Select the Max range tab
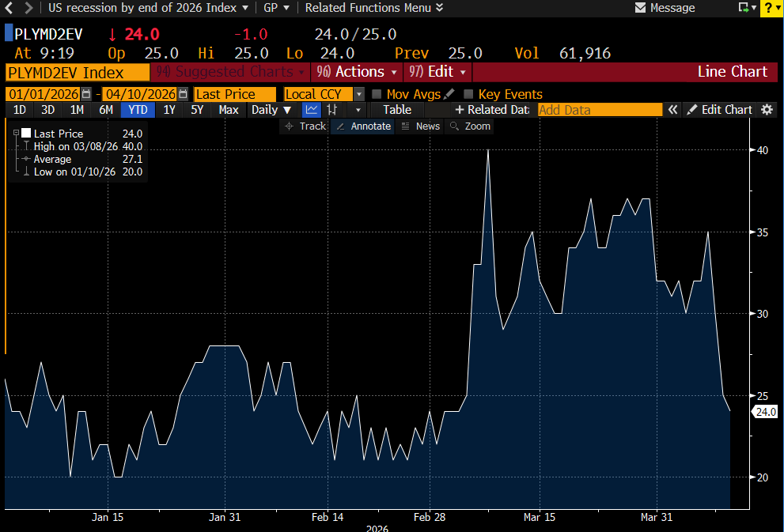Viewport: 784px width, 532px height. tap(229, 109)
